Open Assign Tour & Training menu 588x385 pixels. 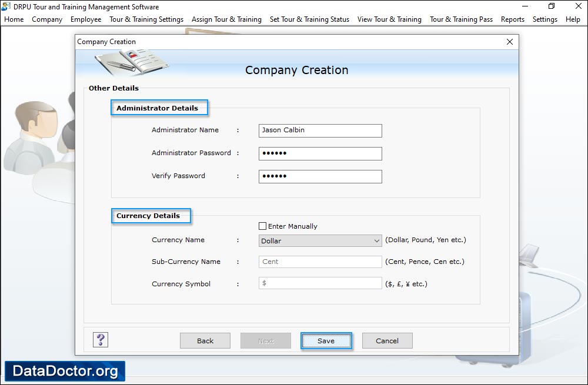pyautogui.click(x=226, y=19)
